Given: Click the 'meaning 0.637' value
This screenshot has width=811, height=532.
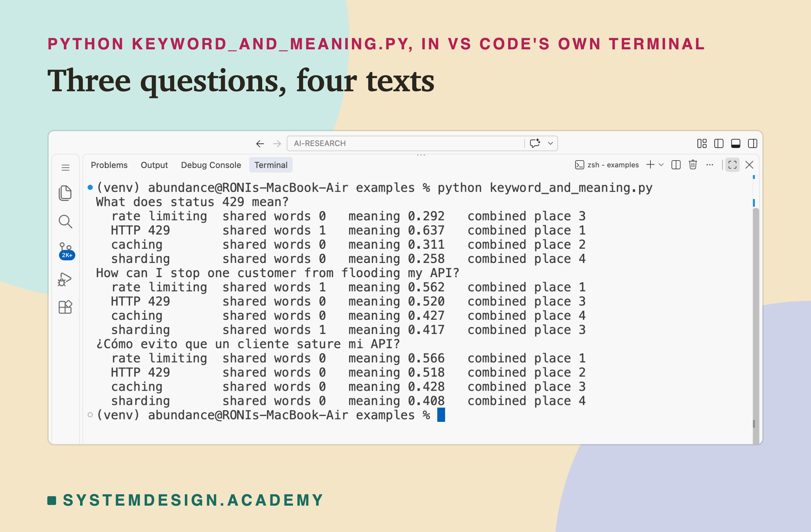Looking at the screenshot, I should [396, 231].
